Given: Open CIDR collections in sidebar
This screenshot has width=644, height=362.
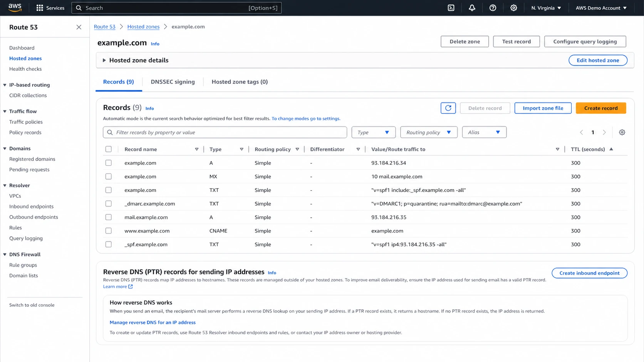Looking at the screenshot, I should 28,95.
